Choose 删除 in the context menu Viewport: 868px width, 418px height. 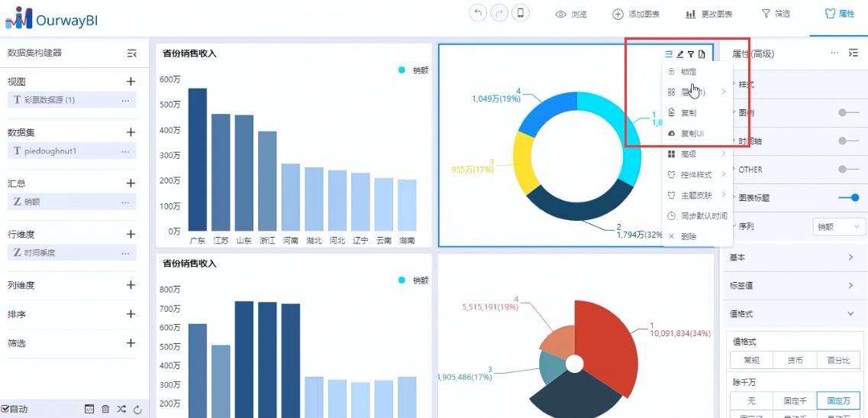tap(698, 236)
